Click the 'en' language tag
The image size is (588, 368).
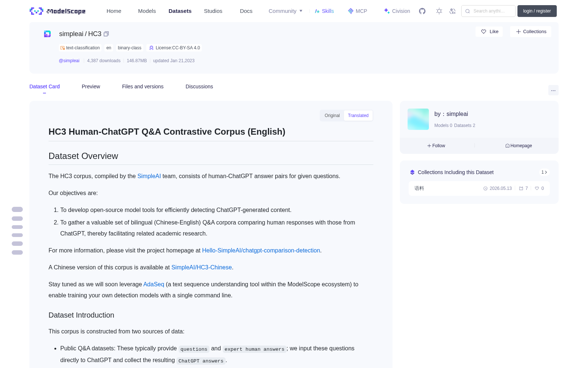point(109,48)
